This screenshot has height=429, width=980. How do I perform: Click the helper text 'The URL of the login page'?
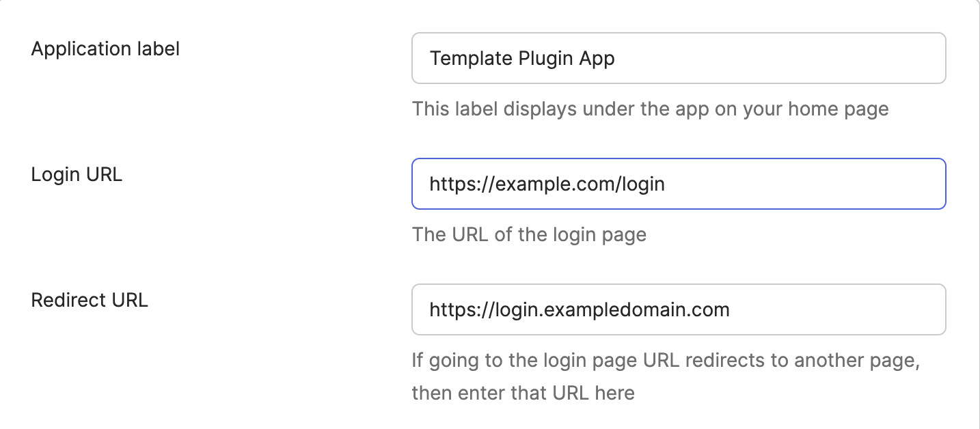[529, 234]
